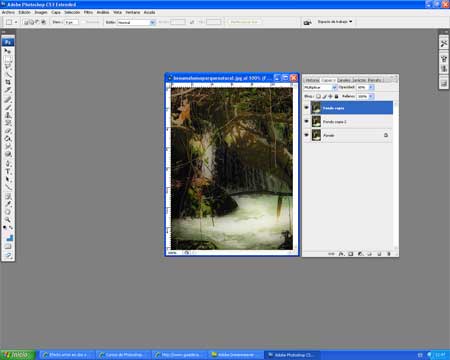Image resolution: width=450 pixels, height=360 pixels.
Task: Select the Rectangular Marquee tool in toolbox
Action: pyautogui.click(x=8, y=59)
